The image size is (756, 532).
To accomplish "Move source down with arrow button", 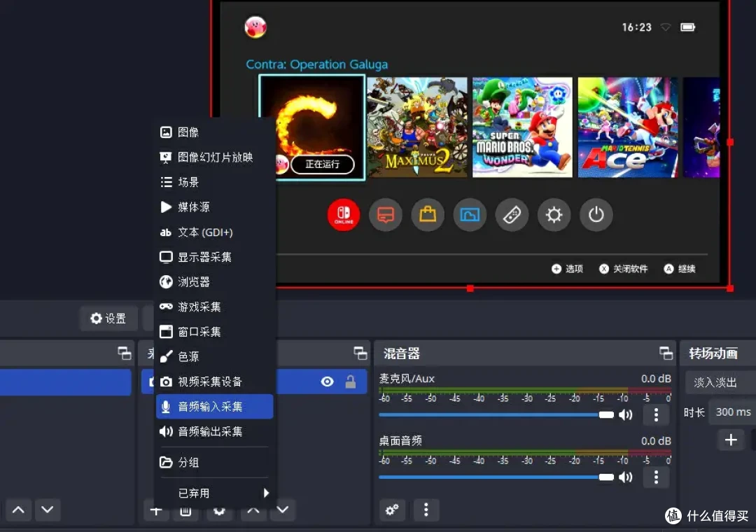I will click(x=283, y=510).
